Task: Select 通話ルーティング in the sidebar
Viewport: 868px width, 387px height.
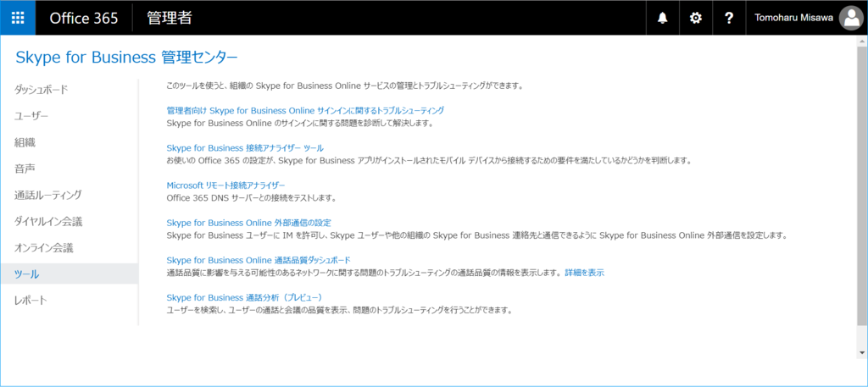Action: [x=48, y=195]
